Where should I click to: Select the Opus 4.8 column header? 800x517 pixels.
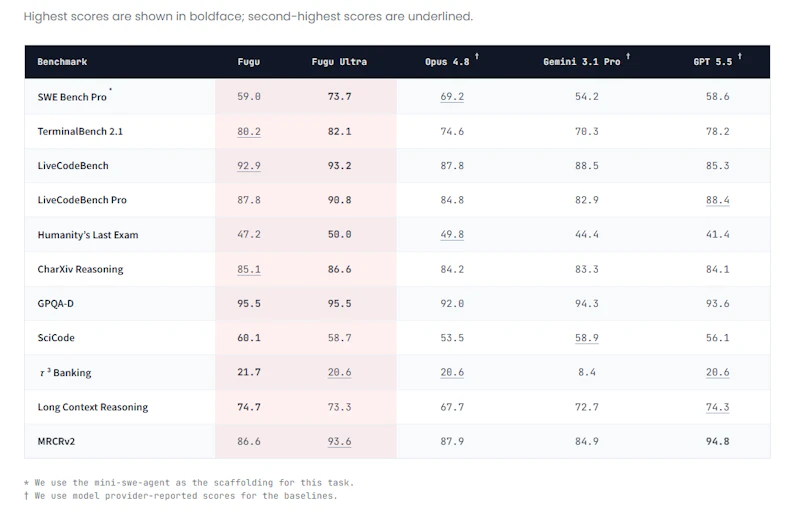tap(447, 62)
